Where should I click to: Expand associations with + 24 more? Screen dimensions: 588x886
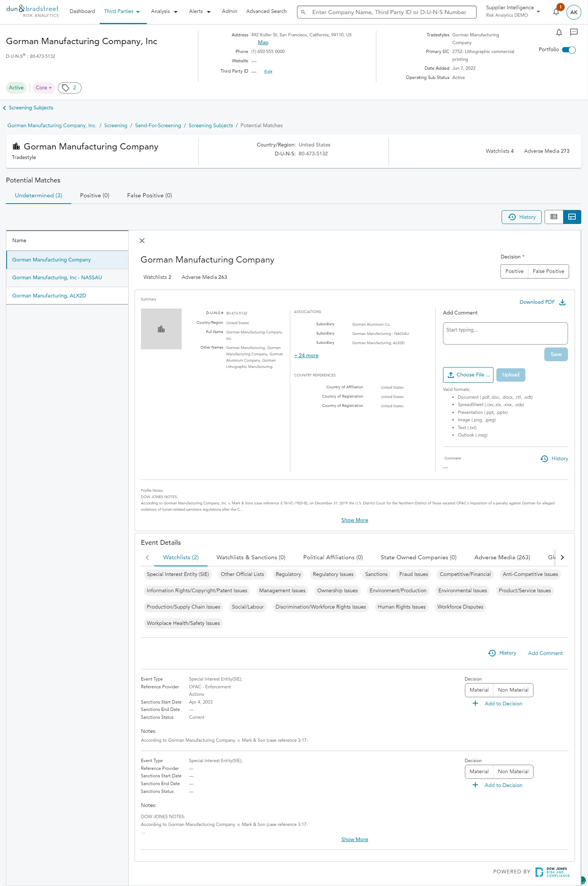click(x=306, y=355)
